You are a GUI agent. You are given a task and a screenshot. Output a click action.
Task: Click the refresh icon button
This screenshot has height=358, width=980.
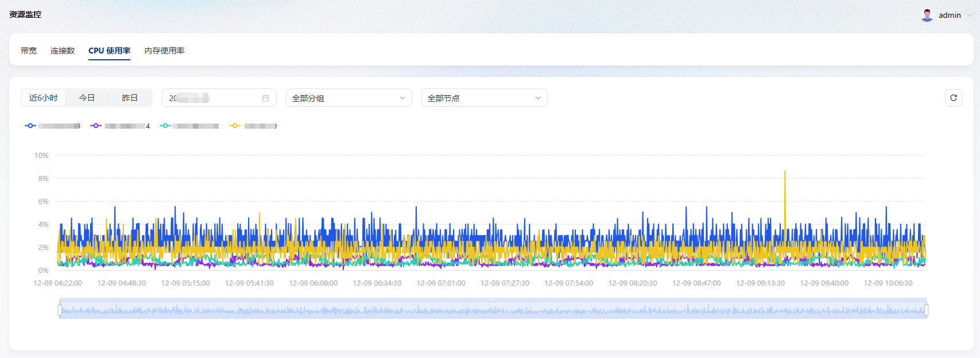pos(953,98)
